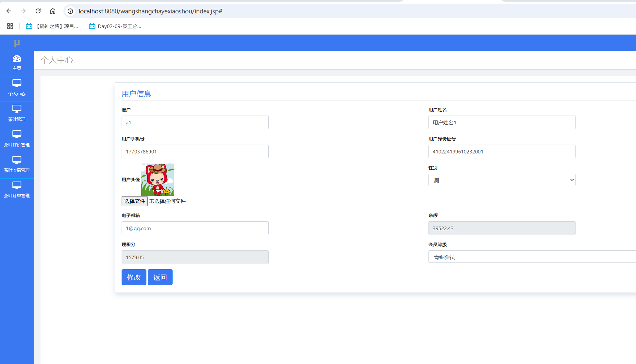Click the dashboard icon for 主页
636x364 pixels.
(x=17, y=59)
